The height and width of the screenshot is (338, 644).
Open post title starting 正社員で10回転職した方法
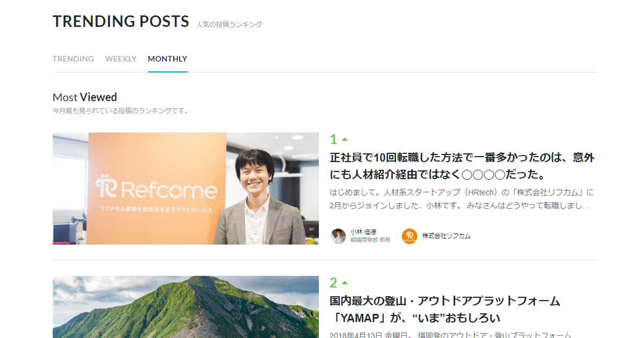click(x=462, y=166)
